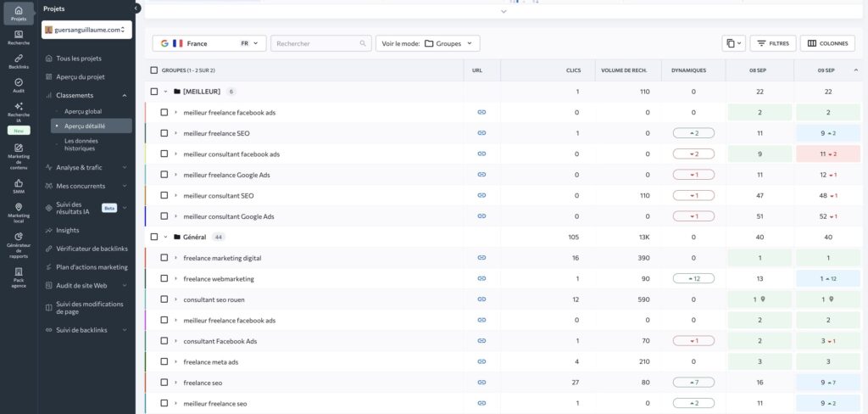Tick checkbox for meilleur consultant facebook ads
Viewport: 868px width, 414px height.
coord(164,154)
